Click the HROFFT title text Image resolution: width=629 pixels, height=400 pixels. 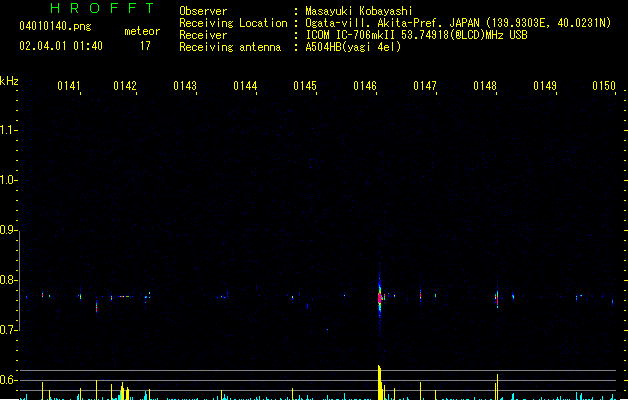pyautogui.click(x=102, y=8)
